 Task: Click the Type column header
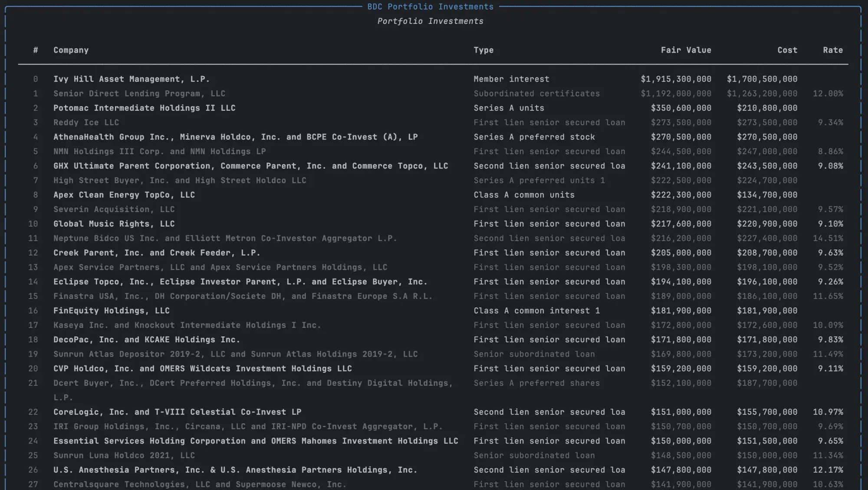coord(483,50)
